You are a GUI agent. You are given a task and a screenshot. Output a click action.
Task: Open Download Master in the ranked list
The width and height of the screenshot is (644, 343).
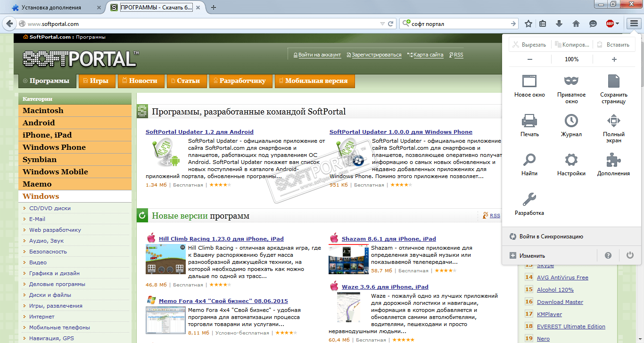(560, 302)
